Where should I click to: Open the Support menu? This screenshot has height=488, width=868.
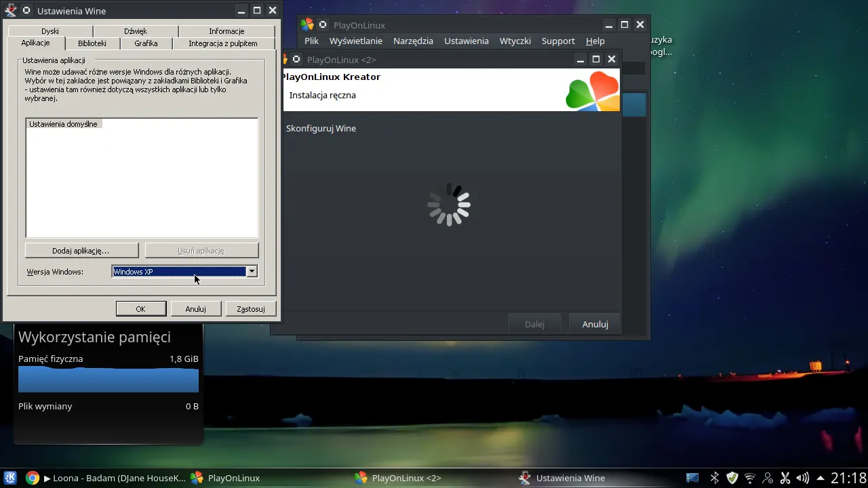coord(558,41)
